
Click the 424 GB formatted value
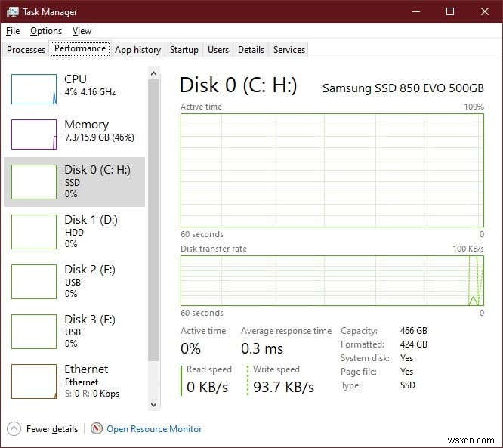click(413, 344)
